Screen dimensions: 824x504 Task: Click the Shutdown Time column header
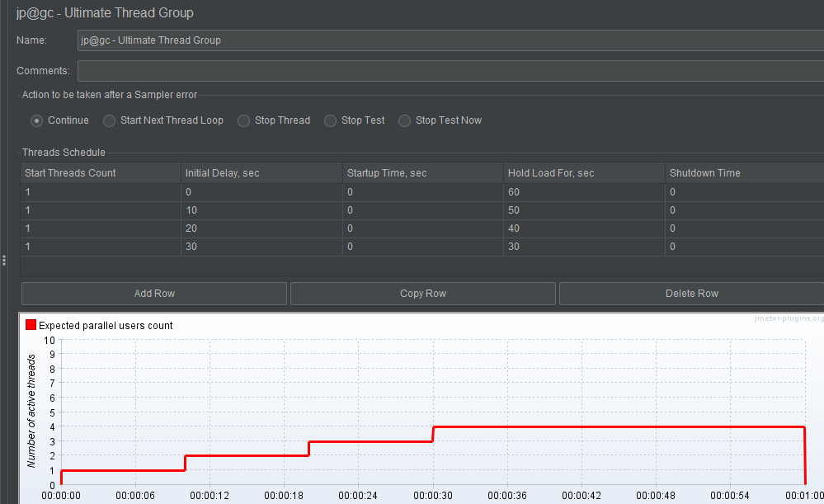coord(745,173)
